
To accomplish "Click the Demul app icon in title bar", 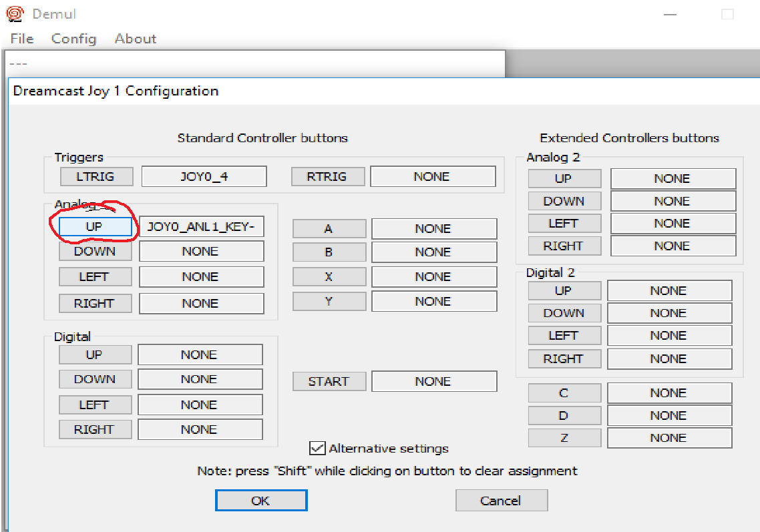I will click(x=15, y=13).
